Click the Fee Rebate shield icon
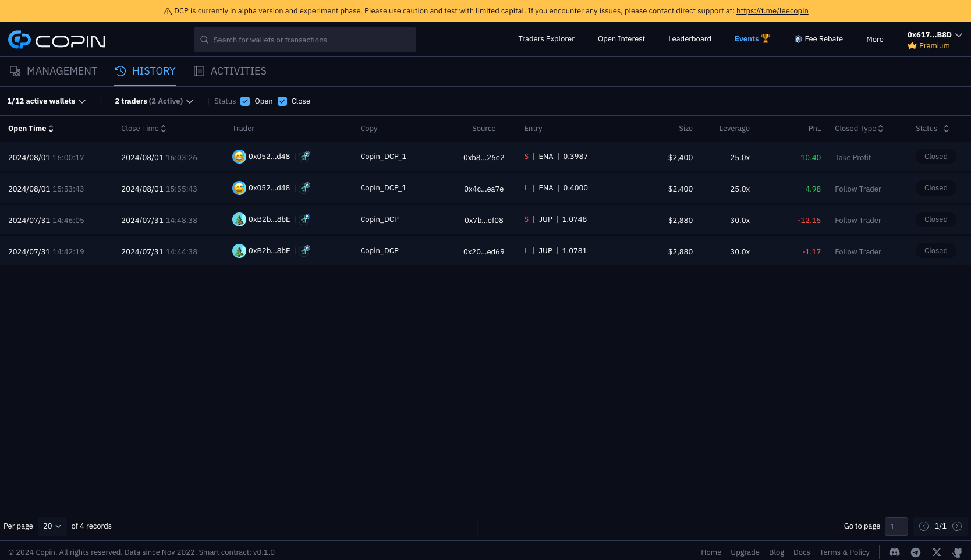Image resolution: width=971 pixels, height=560 pixels. pos(798,39)
